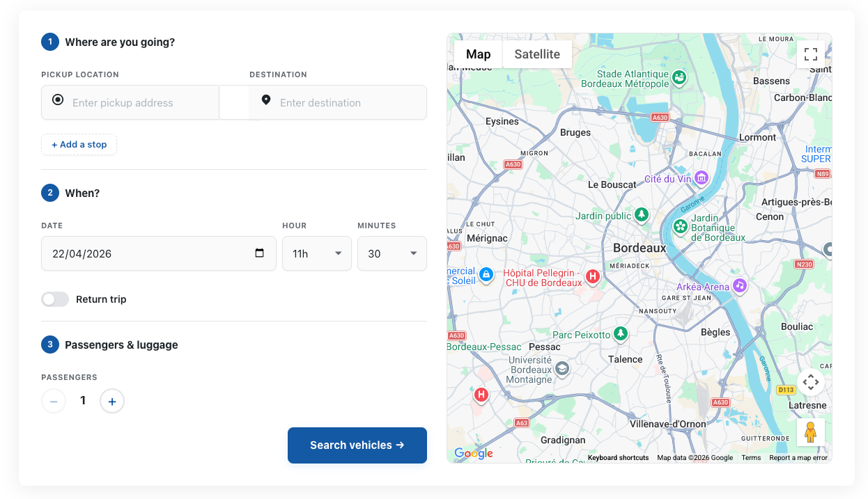The width and height of the screenshot is (868, 499).
Task: Click the Pessac label on map
Action: pyautogui.click(x=545, y=347)
